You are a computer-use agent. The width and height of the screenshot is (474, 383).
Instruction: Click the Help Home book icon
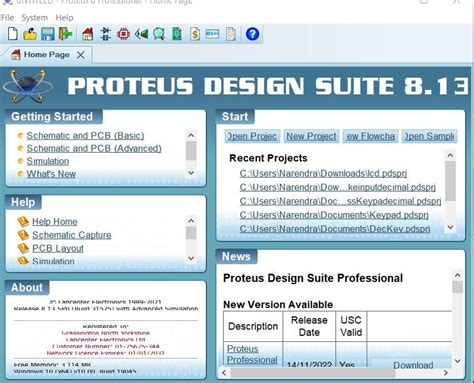coord(23,222)
